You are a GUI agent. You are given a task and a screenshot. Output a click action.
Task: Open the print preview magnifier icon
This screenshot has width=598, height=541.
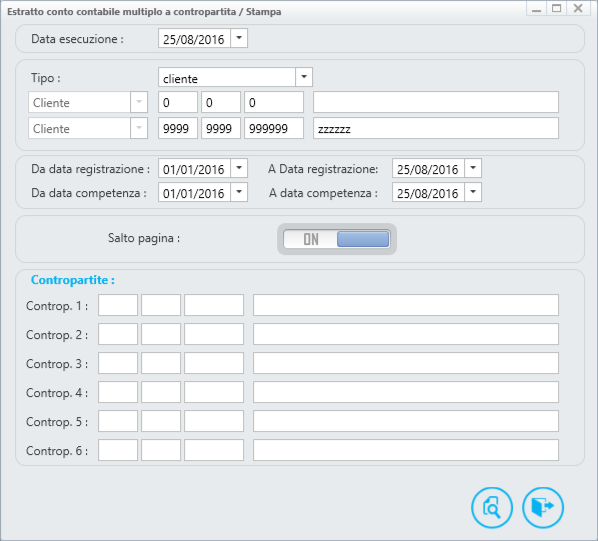coord(492,507)
